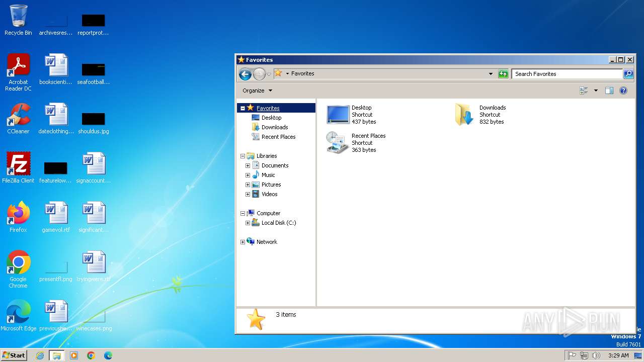
Task: Open the Organize menu
Action: [x=257, y=90]
